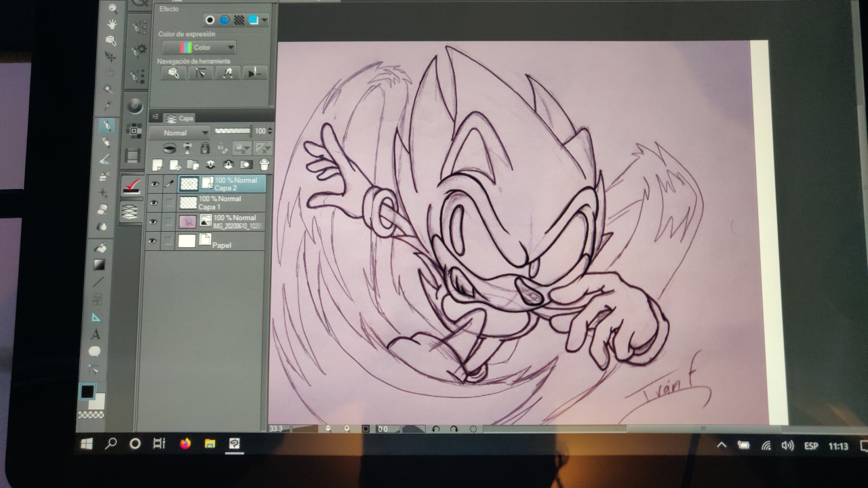Switch to the Capa tab

tap(180, 117)
